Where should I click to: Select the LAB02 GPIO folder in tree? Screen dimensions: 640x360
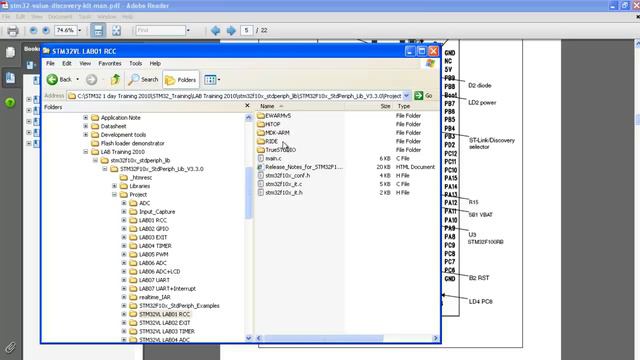tap(149, 229)
